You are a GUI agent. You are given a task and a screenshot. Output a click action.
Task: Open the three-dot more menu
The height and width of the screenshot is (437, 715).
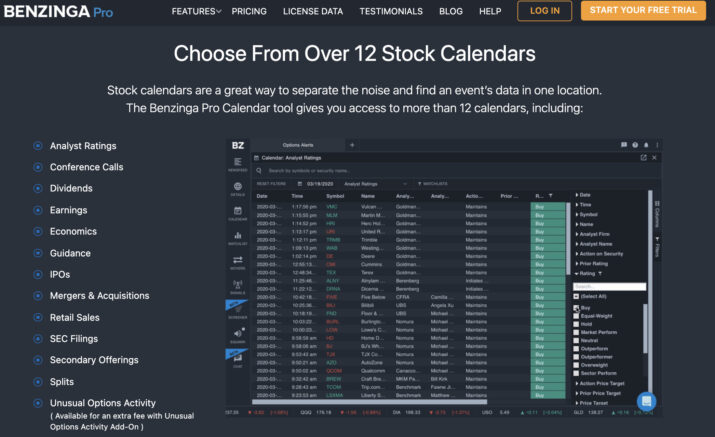coord(657,145)
